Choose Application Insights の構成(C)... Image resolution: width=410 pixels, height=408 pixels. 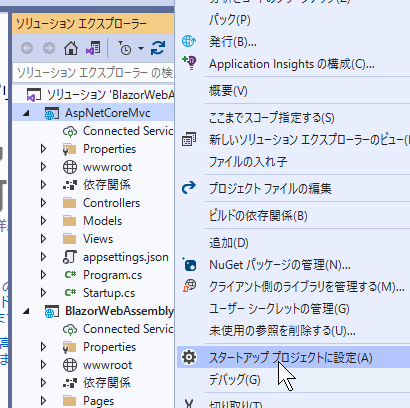click(x=293, y=64)
